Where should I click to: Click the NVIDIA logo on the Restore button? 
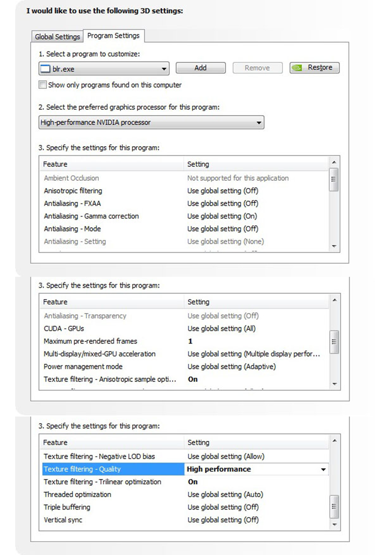(x=297, y=68)
